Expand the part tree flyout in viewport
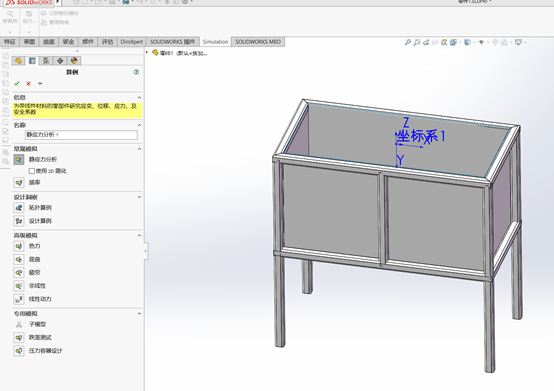 (x=147, y=53)
